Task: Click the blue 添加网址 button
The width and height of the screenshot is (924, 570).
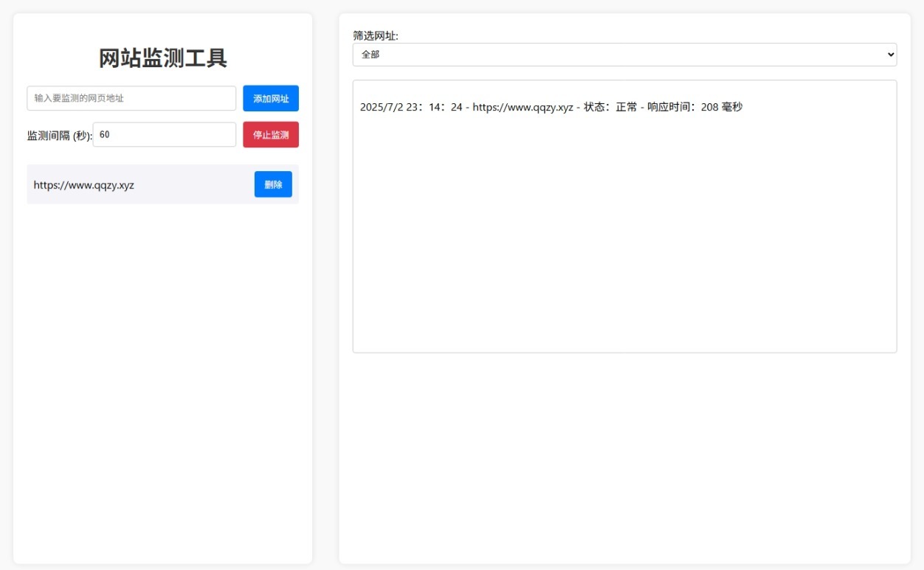Action: click(270, 98)
